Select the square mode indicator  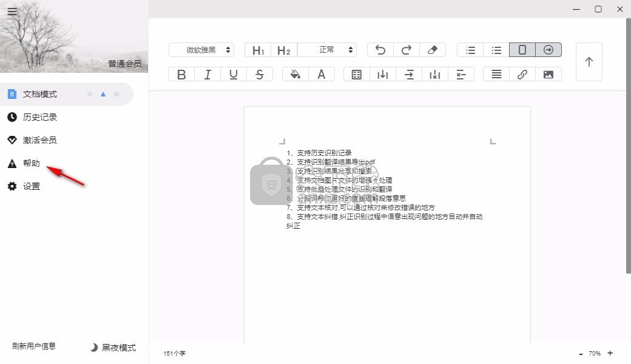[116, 94]
